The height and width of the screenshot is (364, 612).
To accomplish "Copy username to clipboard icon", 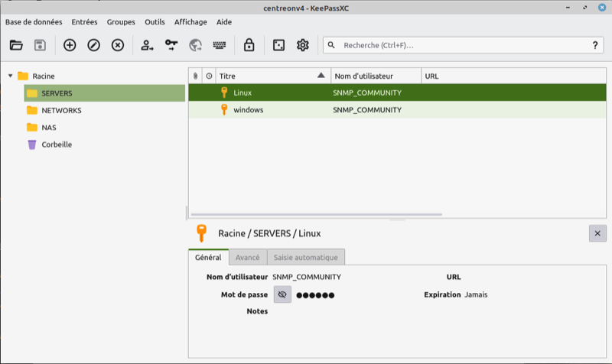I will coord(148,45).
